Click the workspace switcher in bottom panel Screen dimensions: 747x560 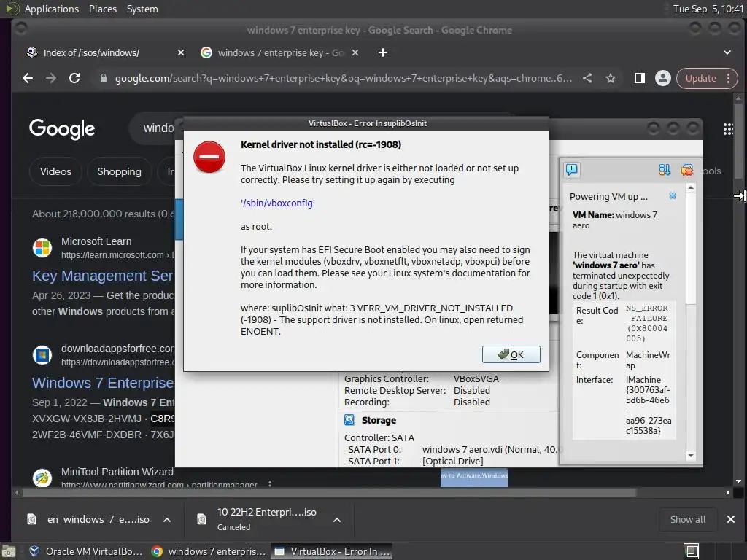pyautogui.click(x=692, y=551)
